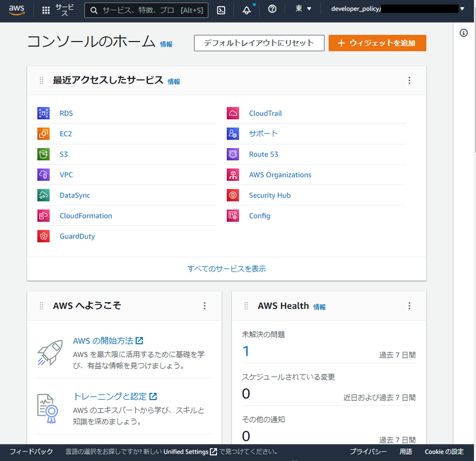Click the AWS Organizations icon
This screenshot has height=461, width=476.
(x=233, y=174)
